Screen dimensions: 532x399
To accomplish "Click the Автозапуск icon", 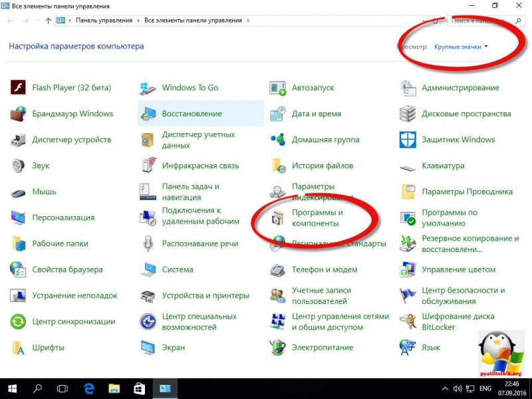I will coord(277,88).
